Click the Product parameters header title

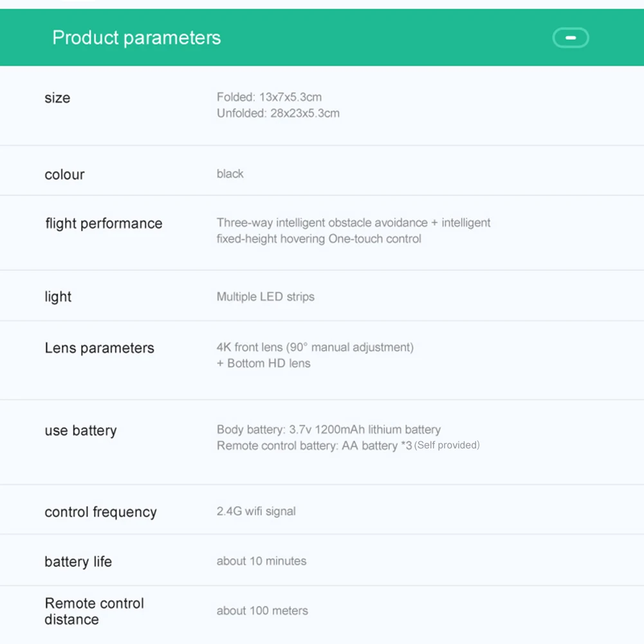click(x=136, y=38)
